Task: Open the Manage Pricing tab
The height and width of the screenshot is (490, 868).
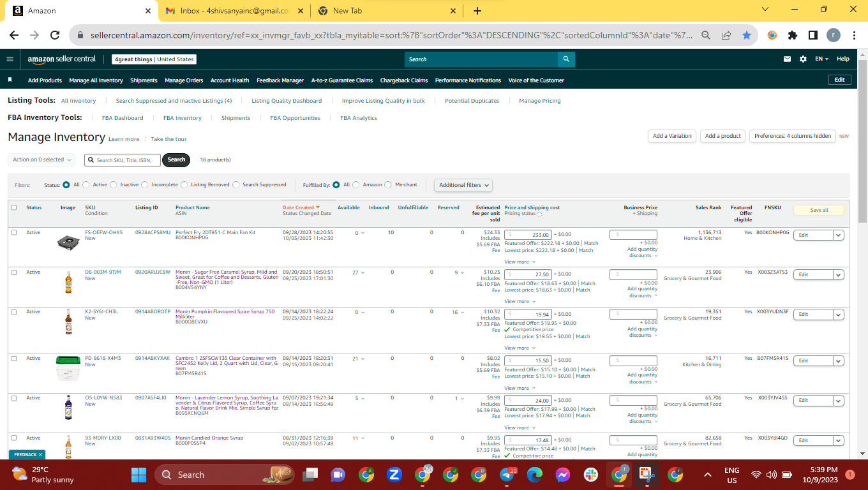Action: (540, 101)
